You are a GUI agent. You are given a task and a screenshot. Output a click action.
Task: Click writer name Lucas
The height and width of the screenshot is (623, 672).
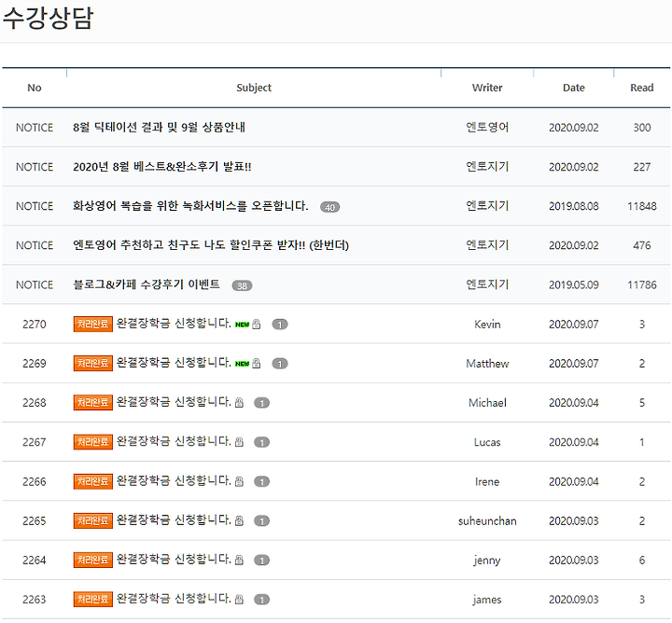tap(487, 442)
